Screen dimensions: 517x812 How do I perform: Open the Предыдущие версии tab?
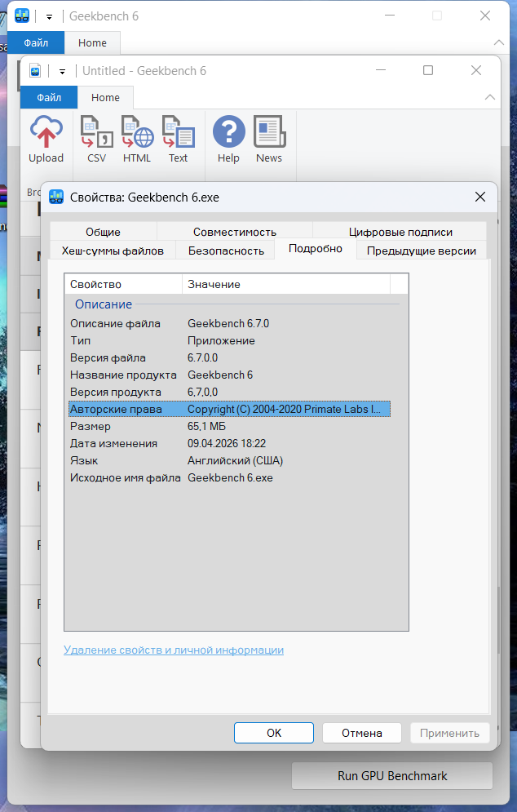(421, 251)
